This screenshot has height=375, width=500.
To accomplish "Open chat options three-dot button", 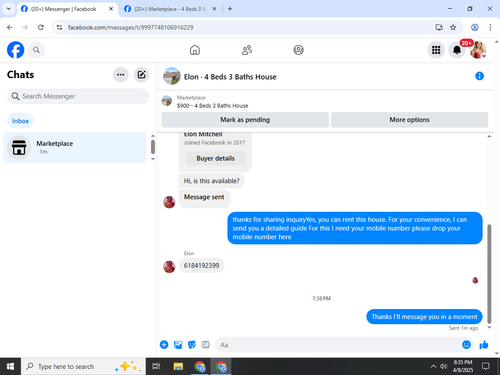I will [121, 75].
